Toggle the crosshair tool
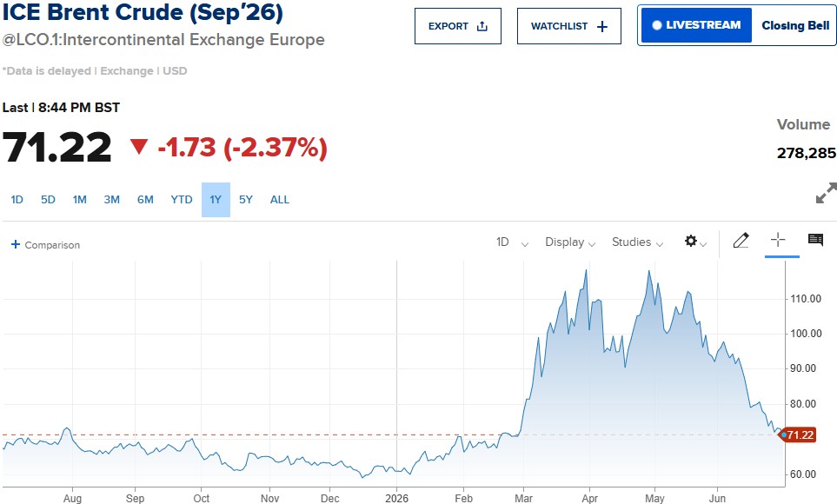The width and height of the screenshot is (837, 504). pos(778,240)
